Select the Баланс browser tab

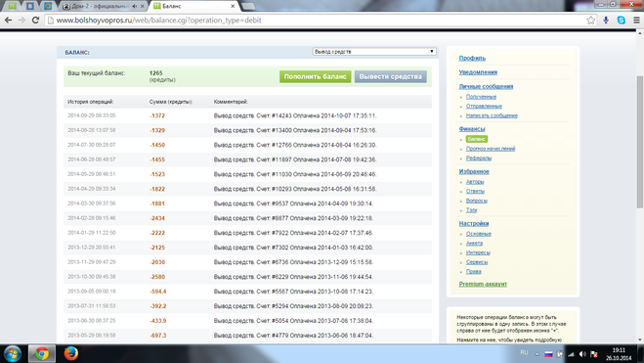194,6
